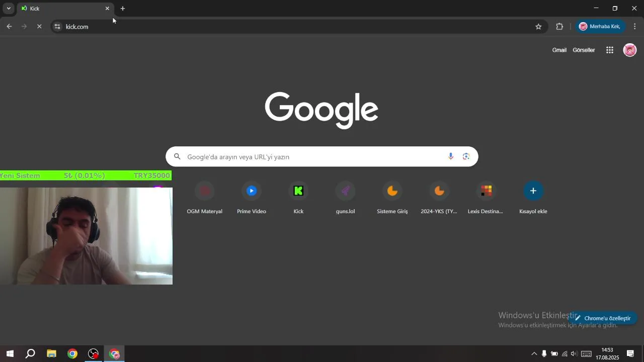The height and width of the screenshot is (362, 644).
Task: Expand the tab search dropdown arrow
Action: pos(9,9)
